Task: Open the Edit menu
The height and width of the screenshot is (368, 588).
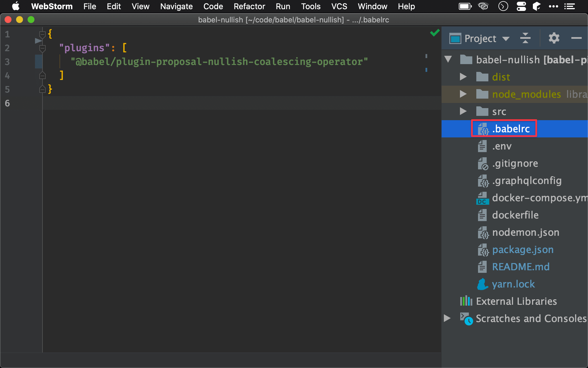Action: click(114, 6)
